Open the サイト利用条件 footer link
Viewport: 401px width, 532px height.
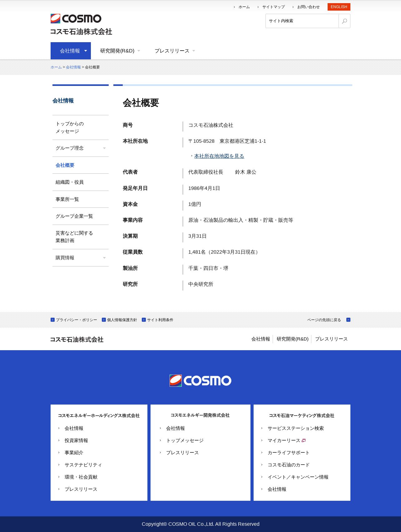[x=160, y=320]
